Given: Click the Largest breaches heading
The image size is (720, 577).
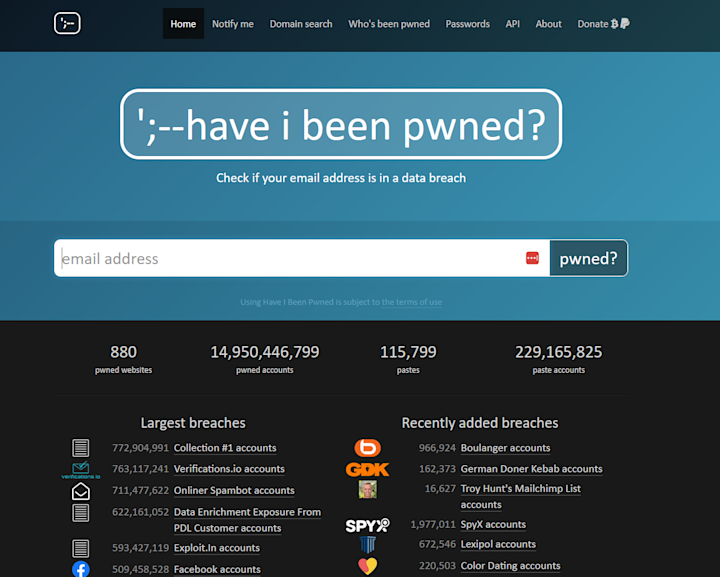Looking at the screenshot, I should point(193,423).
